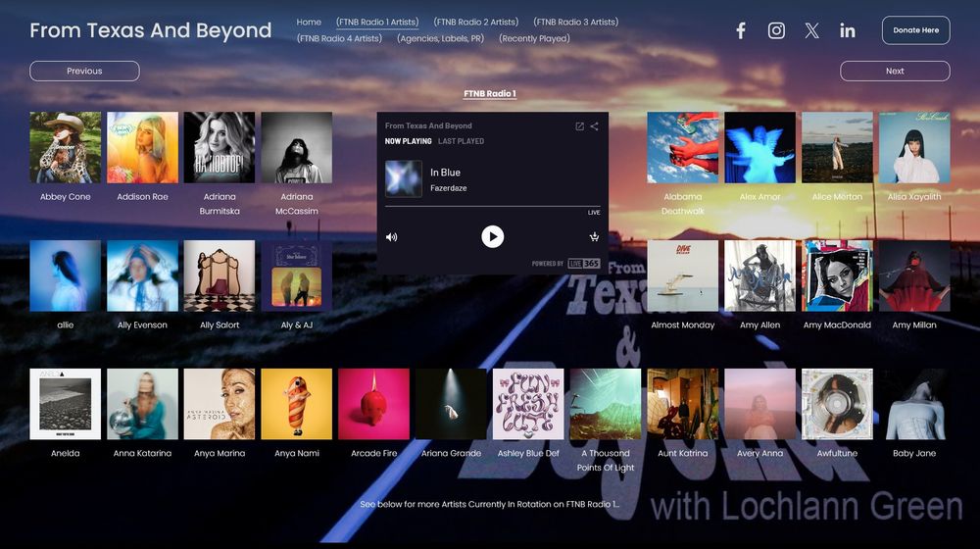Open the X (Twitter) social icon
The image size is (980, 549).
(x=811, y=30)
